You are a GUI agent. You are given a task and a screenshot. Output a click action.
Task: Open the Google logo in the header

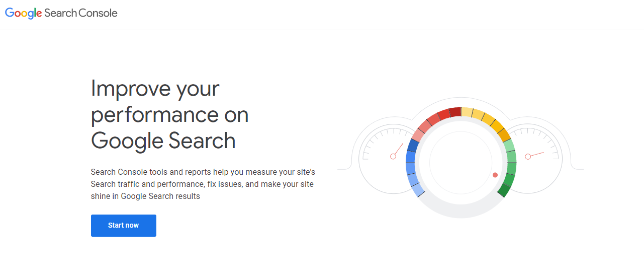click(23, 14)
